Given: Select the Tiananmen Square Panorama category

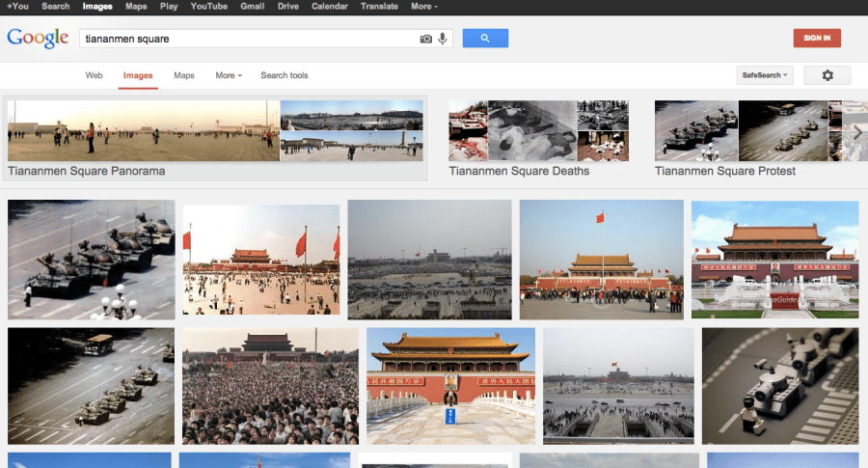Looking at the screenshot, I should pyautogui.click(x=214, y=139).
